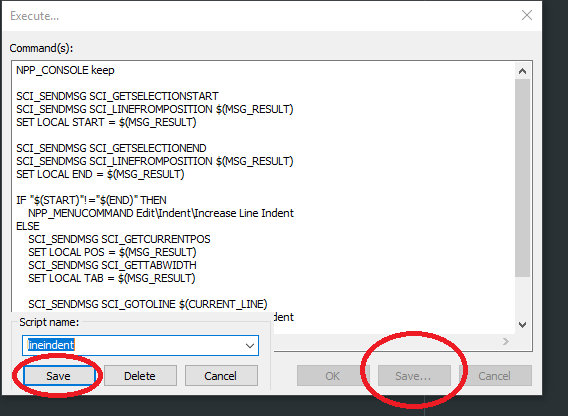Screen dimensions: 568x416
Task: Click the commands box scroll-down arrow
Action: click(x=522, y=325)
